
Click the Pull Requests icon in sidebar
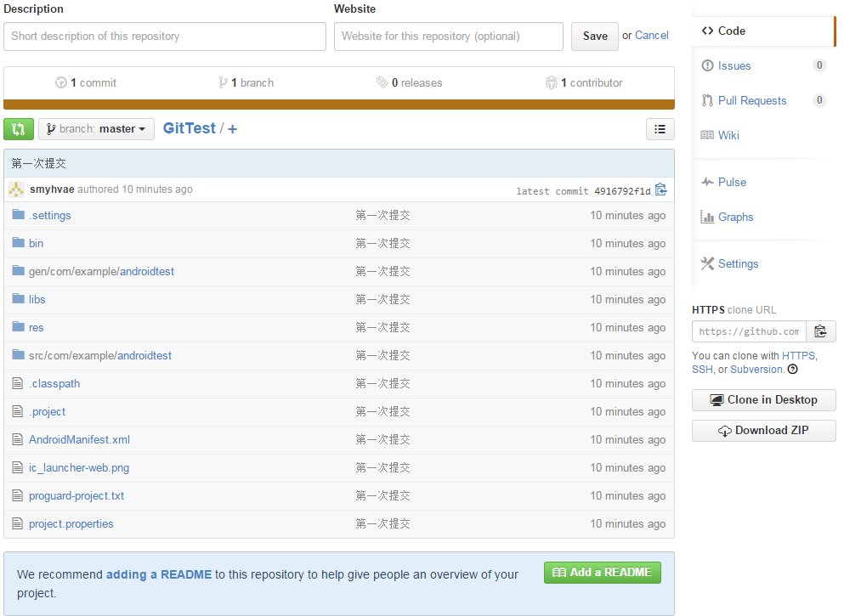tap(707, 100)
